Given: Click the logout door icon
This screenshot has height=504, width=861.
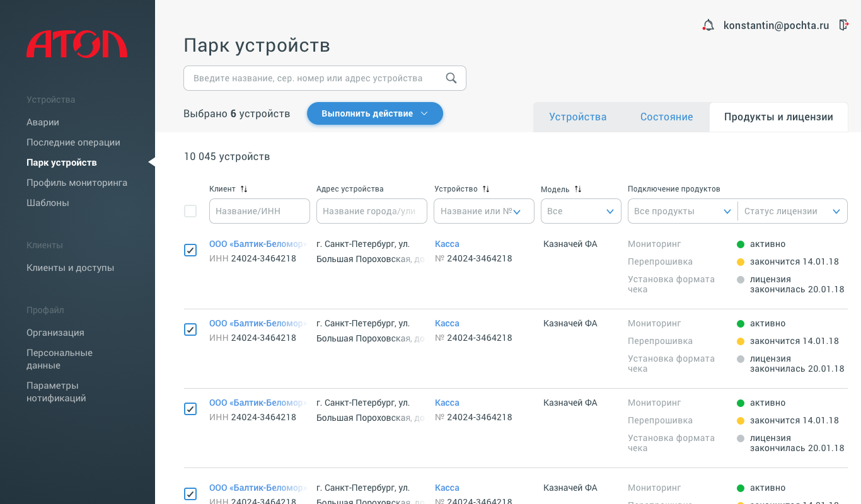Looking at the screenshot, I should [844, 25].
